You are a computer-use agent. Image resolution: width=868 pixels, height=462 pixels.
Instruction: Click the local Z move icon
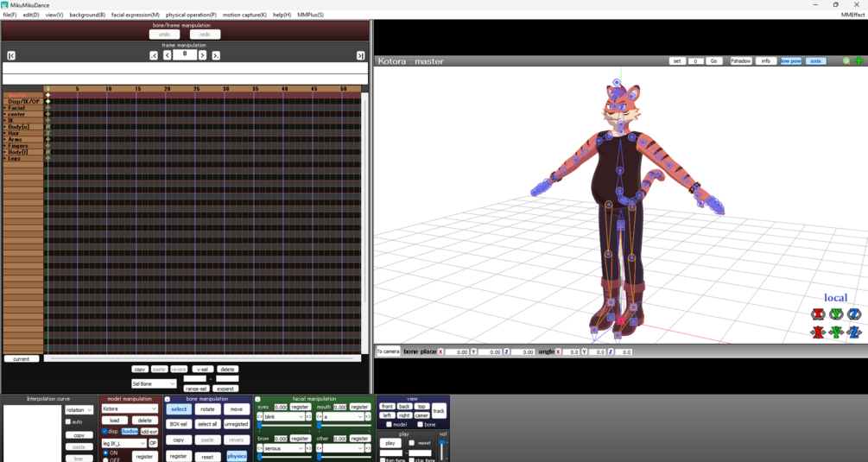click(854, 332)
